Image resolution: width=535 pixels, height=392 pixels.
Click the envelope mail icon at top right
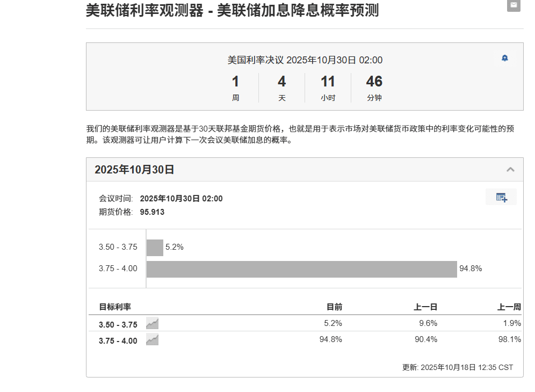[514, 5]
